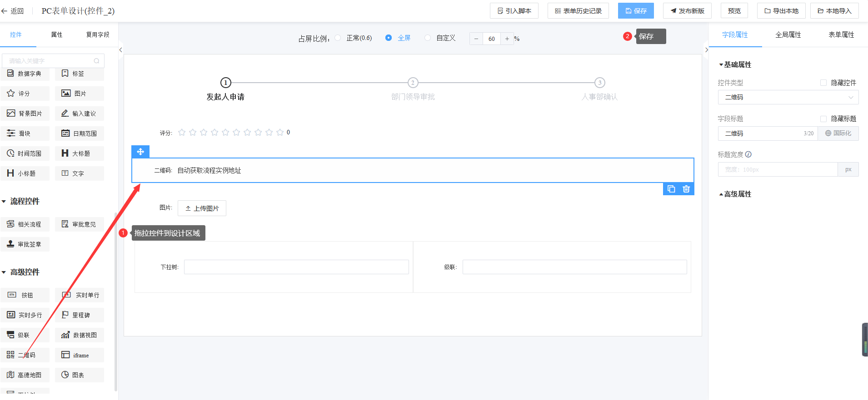868x400 pixels.
Task: Open the 标题宽度 help icon
Action: pyautogui.click(x=748, y=154)
